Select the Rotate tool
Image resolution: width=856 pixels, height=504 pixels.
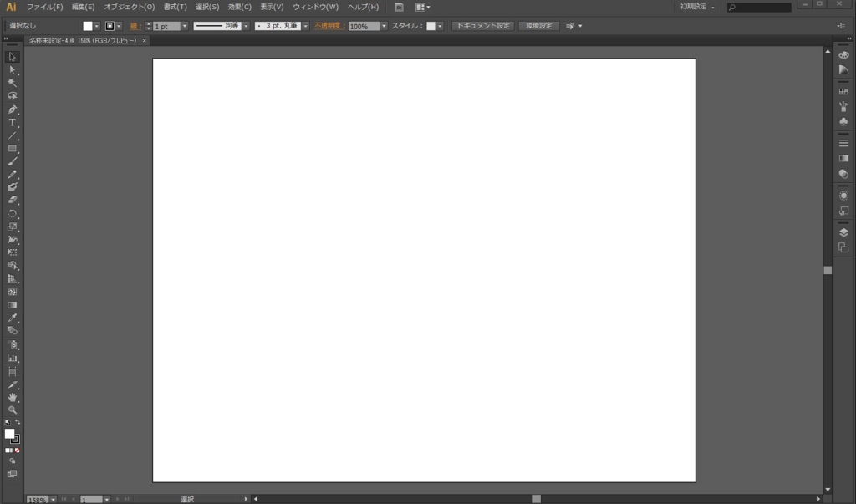point(12,213)
